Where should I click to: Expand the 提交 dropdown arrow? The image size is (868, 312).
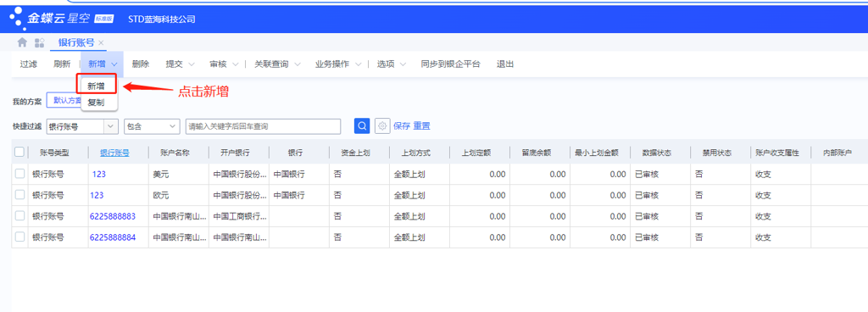(x=192, y=64)
